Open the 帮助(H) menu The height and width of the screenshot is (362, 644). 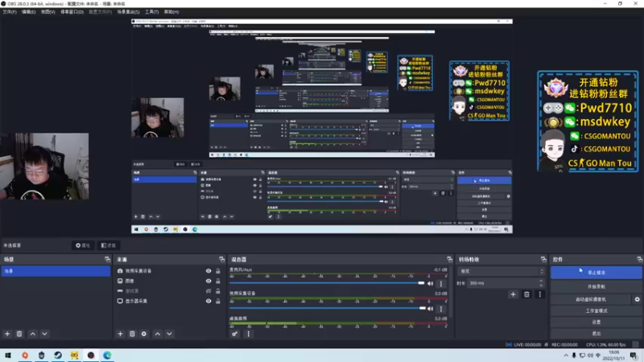click(171, 12)
